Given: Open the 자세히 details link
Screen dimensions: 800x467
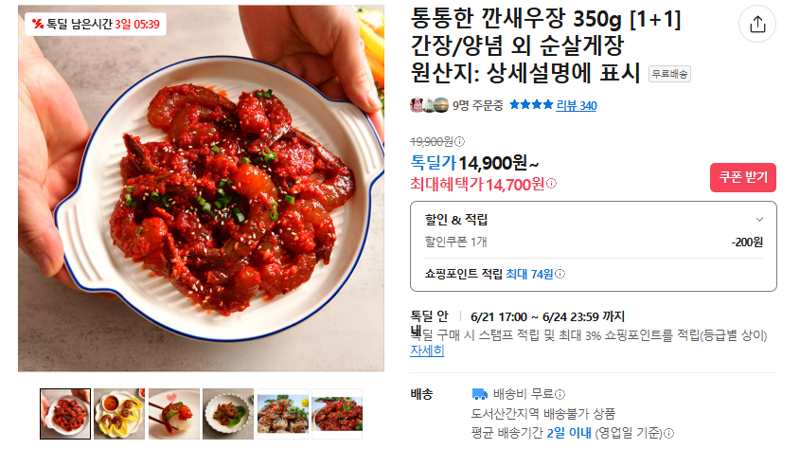Looking at the screenshot, I should coord(427,351).
